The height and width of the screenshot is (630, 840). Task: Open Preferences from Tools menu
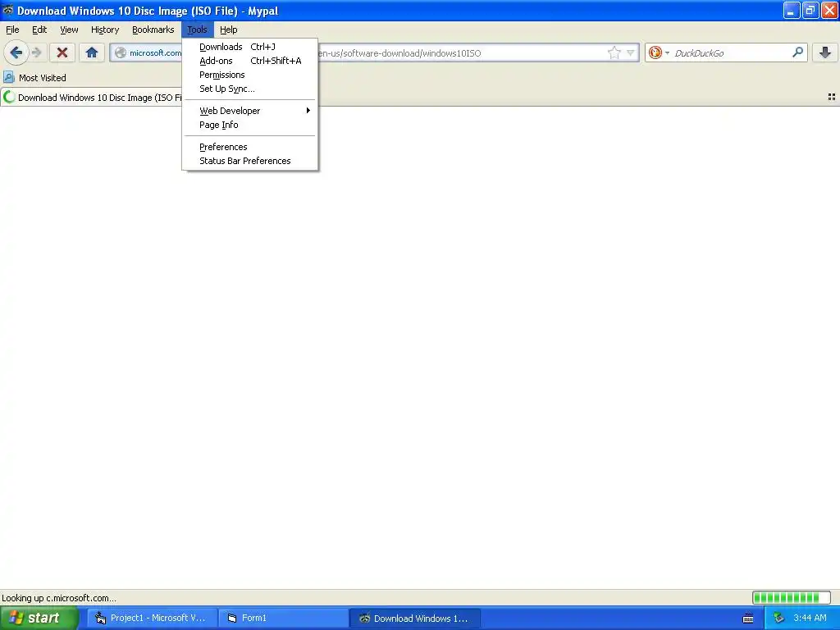(x=250, y=146)
